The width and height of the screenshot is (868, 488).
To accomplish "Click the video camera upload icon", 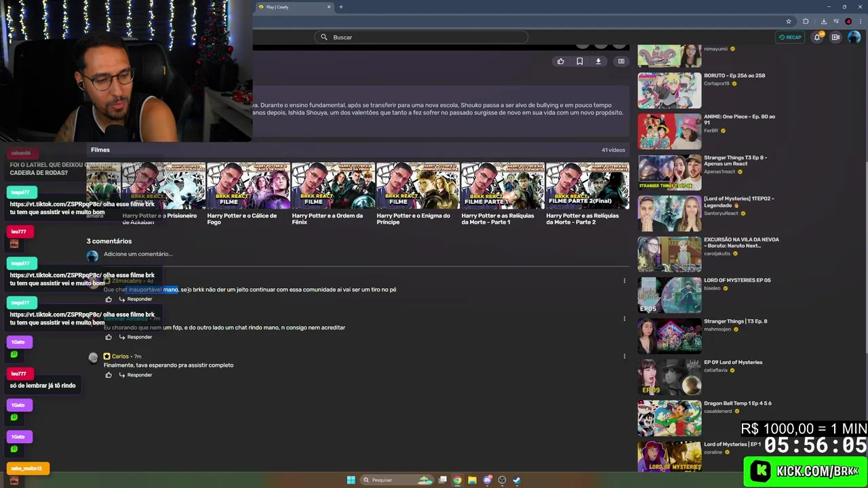I will point(835,37).
